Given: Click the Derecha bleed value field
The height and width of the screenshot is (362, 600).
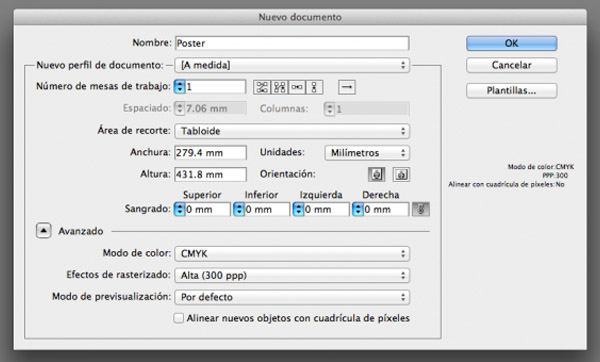Looking at the screenshot, I should point(386,209).
